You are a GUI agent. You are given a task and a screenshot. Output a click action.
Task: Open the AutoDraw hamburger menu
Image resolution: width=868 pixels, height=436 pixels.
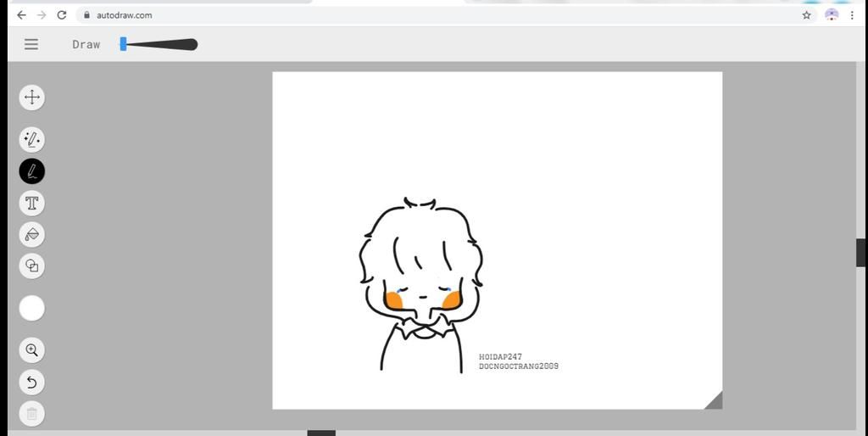tap(31, 44)
